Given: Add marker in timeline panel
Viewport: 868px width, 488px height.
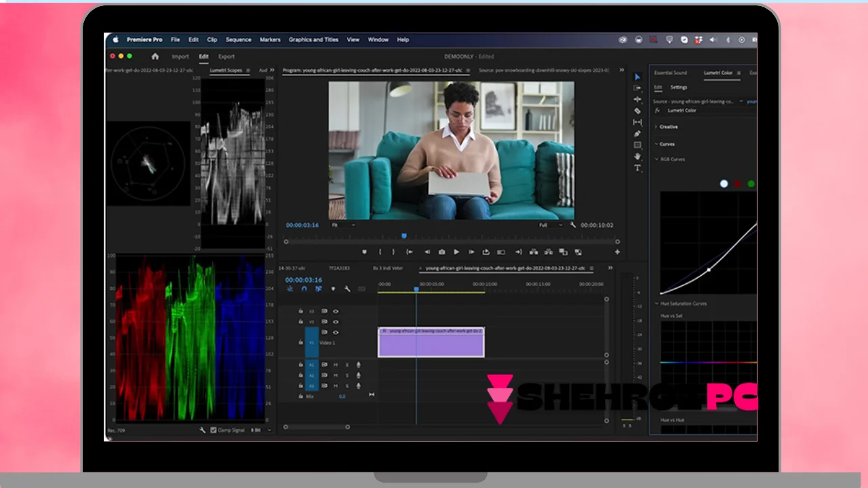Looking at the screenshot, I should (x=333, y=289).
